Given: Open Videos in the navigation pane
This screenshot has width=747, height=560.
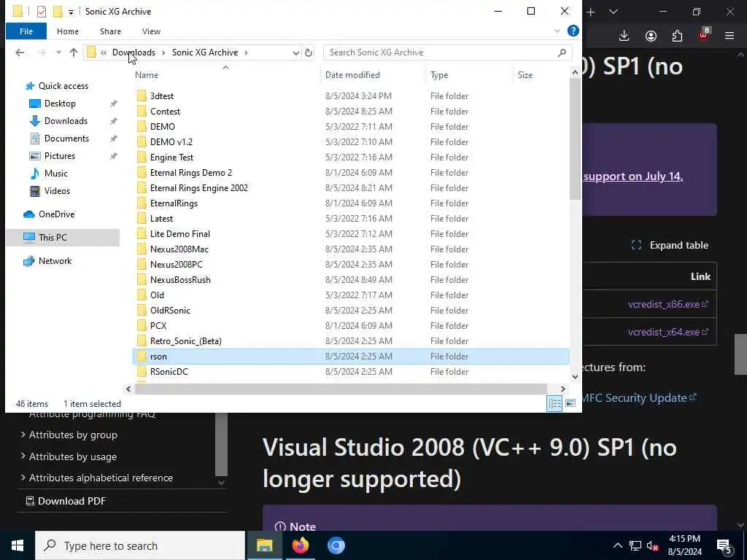Looking at the screenshot, I should tap(57, 191).
